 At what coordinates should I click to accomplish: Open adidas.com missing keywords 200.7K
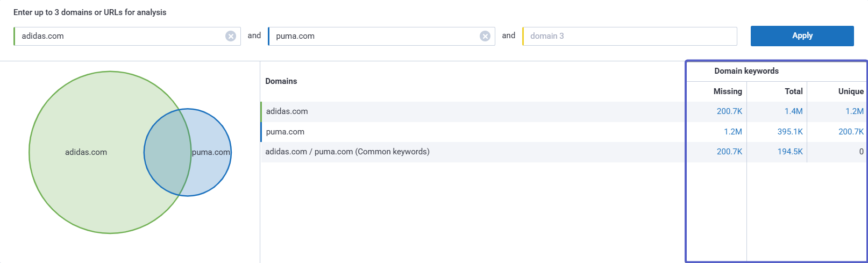pyautogui.click(x=729, y=111)
